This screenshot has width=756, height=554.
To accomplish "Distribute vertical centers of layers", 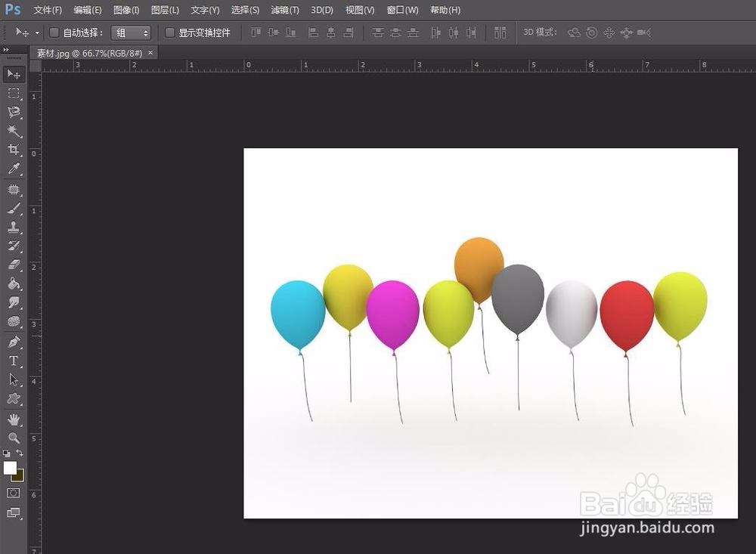I will pos(395,32).
